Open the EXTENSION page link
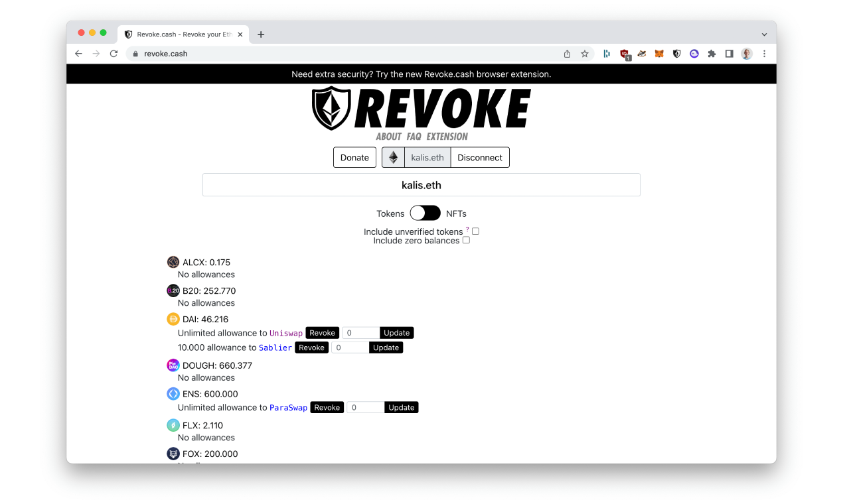Image resolution: width=843 pixels, height=504 pixels. [x=447, y=137]
